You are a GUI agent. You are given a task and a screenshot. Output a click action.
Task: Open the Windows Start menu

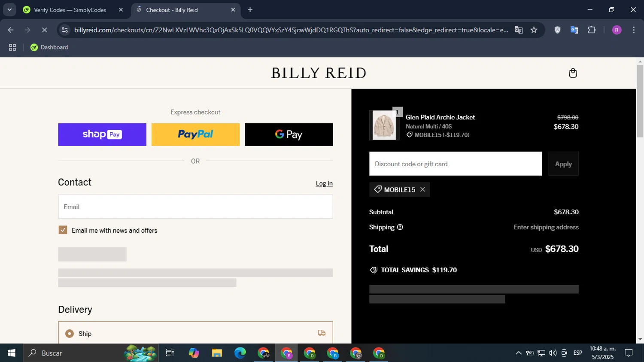(12, 353)
